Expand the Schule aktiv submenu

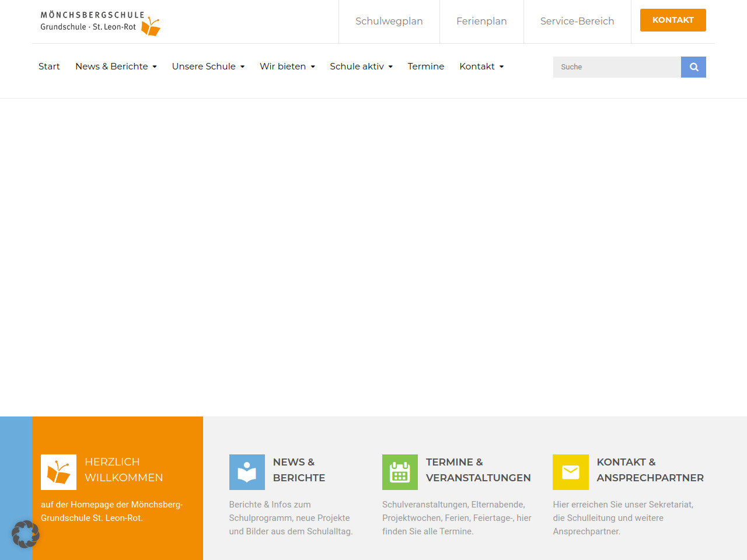click(361, 66)
